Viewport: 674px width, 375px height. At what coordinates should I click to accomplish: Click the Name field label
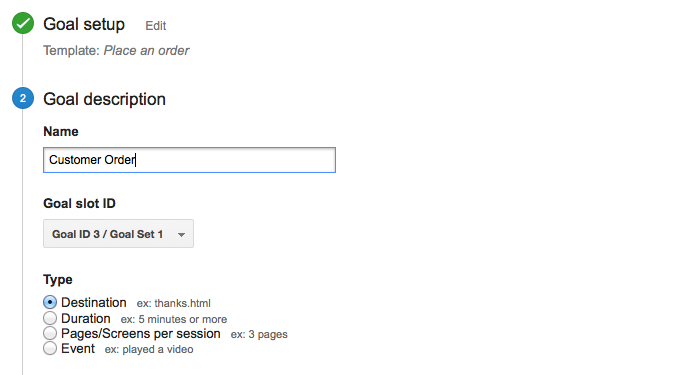coord(61,132)
